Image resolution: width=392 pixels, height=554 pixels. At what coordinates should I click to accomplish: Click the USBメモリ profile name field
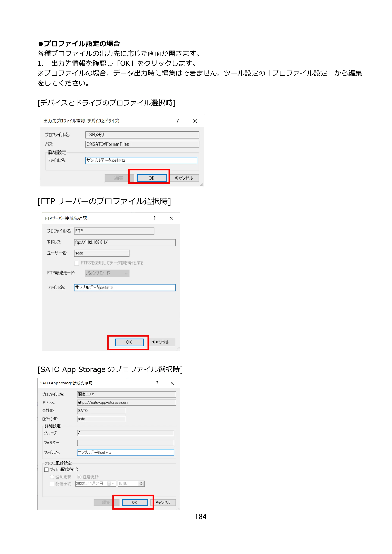click(x=142, y=135)
